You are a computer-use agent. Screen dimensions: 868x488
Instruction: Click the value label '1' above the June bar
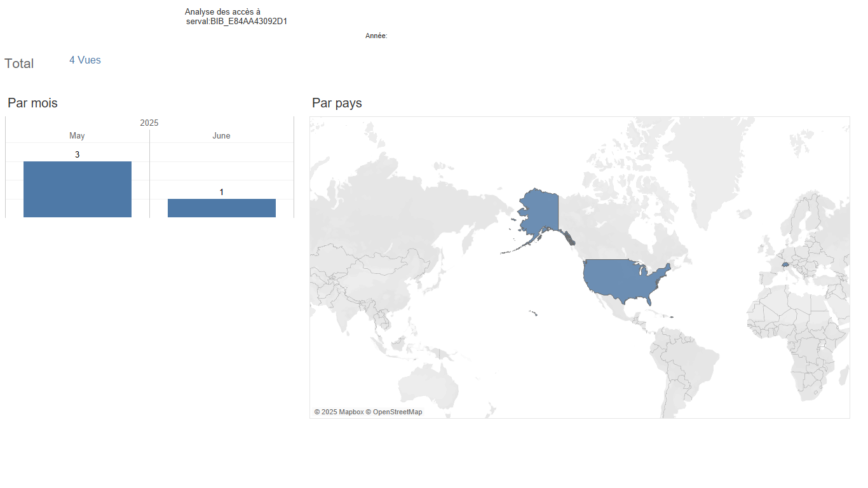[221, 193]
